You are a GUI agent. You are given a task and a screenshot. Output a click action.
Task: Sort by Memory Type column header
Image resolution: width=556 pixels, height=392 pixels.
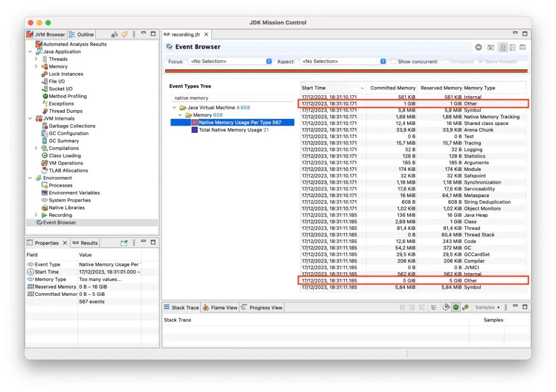pyautogui.click(x=494, y=88)
